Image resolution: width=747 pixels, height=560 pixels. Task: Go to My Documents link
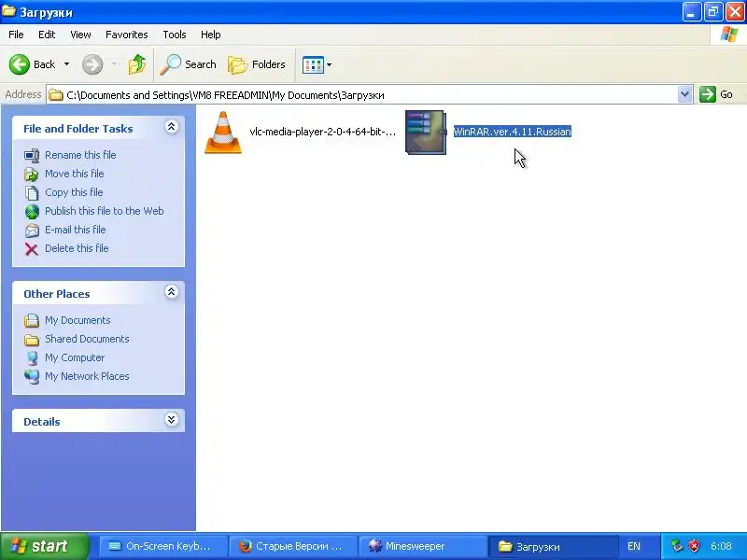tap(78, 320)
